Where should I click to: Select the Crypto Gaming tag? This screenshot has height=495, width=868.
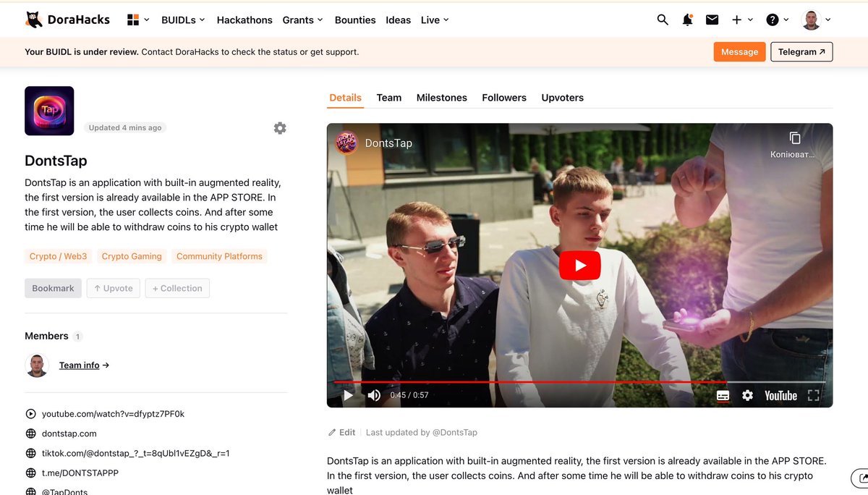point(132,256)
